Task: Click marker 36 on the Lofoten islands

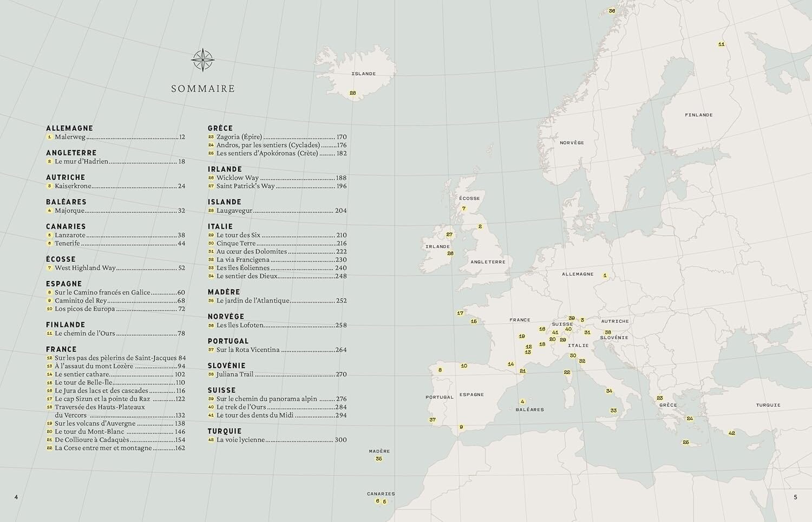Action: click(612, 10)
